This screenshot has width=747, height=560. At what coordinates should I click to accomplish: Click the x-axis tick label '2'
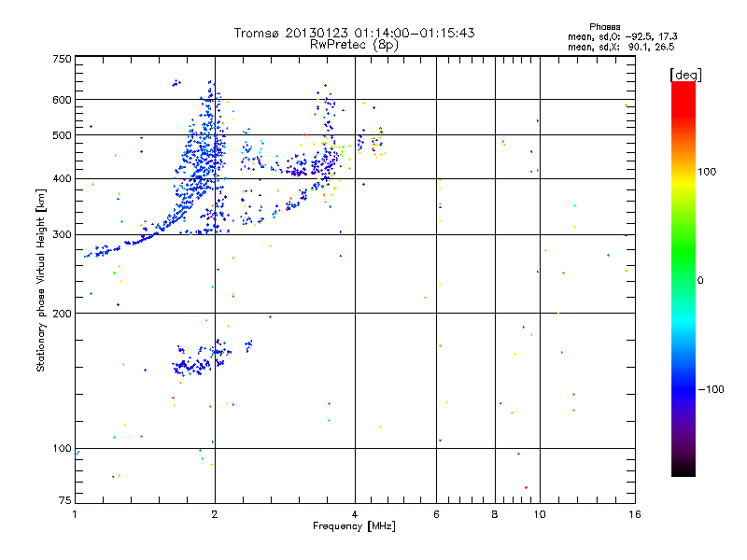(215, 514)
